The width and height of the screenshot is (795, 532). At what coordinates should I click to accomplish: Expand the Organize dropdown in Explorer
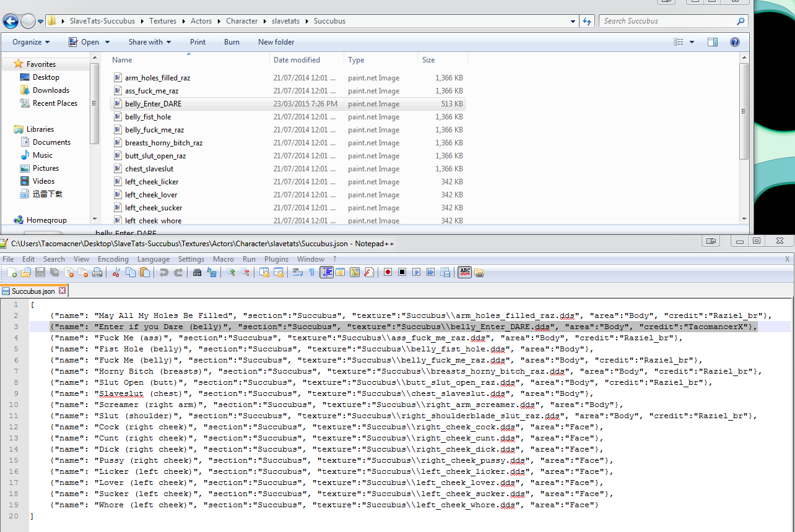click(32, 42)
